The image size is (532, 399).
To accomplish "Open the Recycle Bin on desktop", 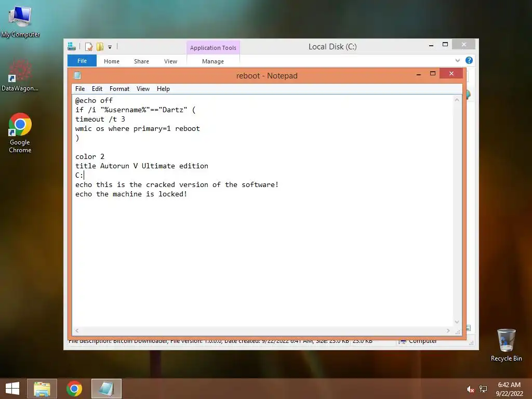I will (506, 345).
